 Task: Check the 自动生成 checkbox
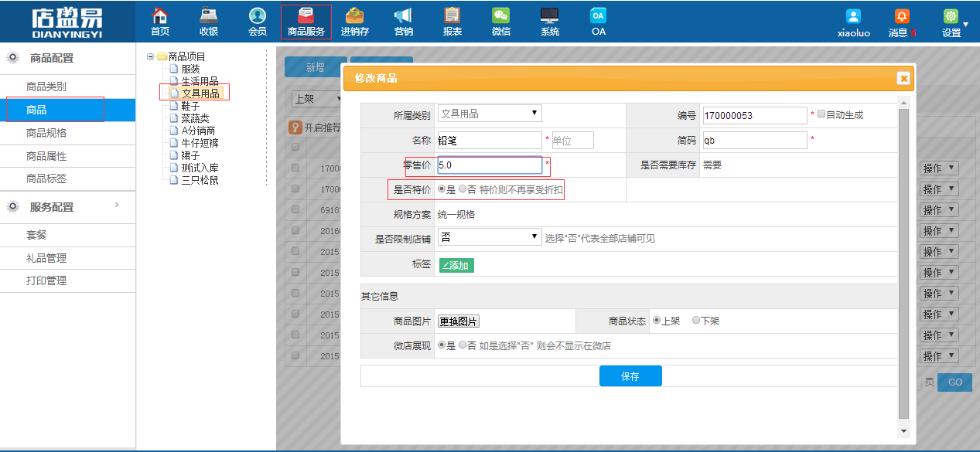point(821,114)
